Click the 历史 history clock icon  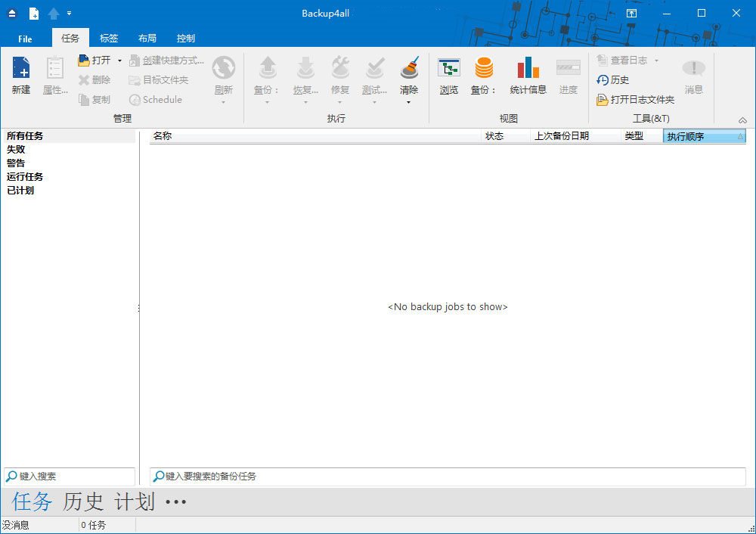point(603,80)
